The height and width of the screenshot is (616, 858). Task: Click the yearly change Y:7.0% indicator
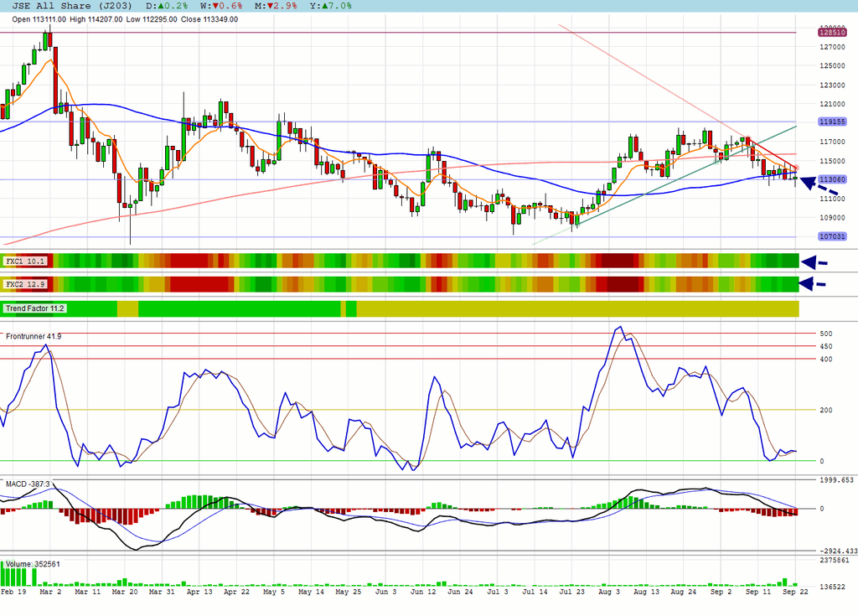click(x=330, y=6)
